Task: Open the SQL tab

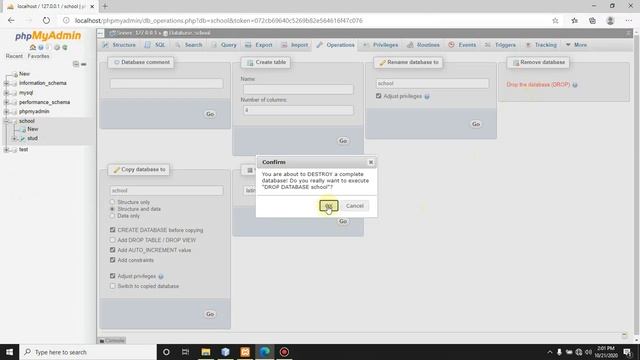Action: pyautogui.click(x=155, y=45)
